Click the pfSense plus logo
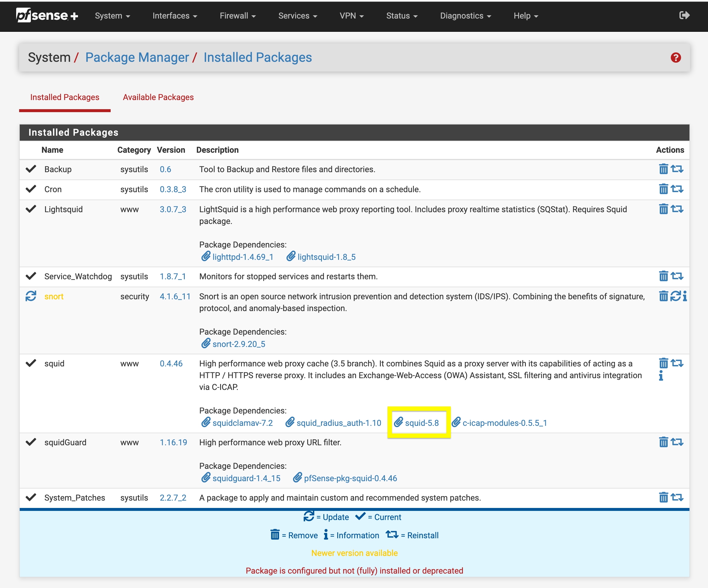 (47, 16)
